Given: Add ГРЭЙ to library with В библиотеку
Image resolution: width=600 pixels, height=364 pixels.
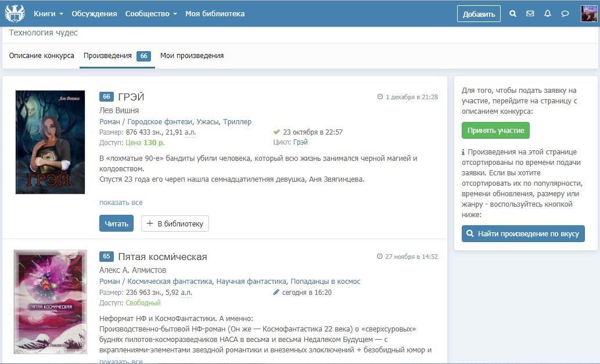Looking at the screenshot, I should click(x=175, y=224).
